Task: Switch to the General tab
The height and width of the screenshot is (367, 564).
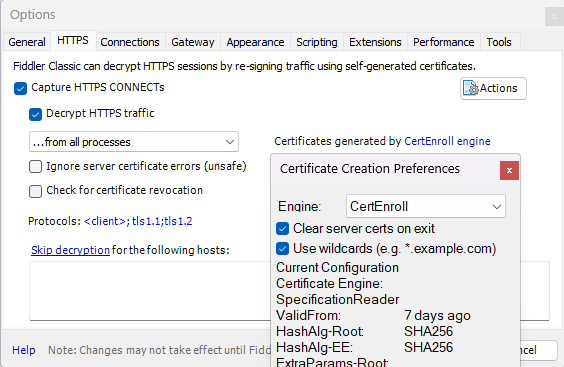Action: (27, 42)
